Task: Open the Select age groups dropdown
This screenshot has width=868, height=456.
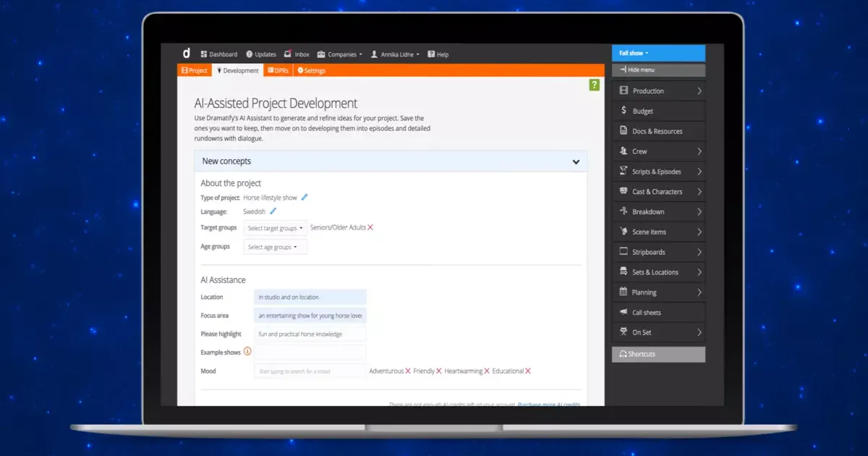Action: (x=276, y=247)
